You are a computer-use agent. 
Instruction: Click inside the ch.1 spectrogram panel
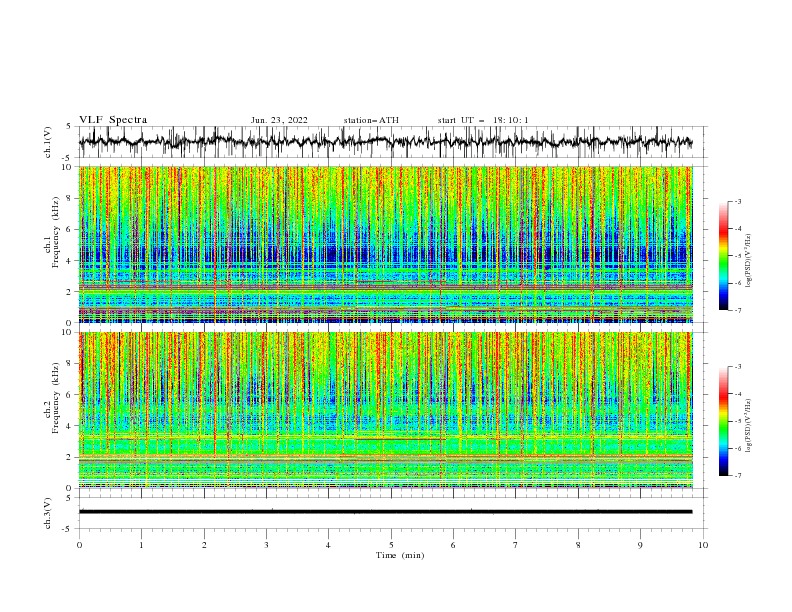pos(386,244)
